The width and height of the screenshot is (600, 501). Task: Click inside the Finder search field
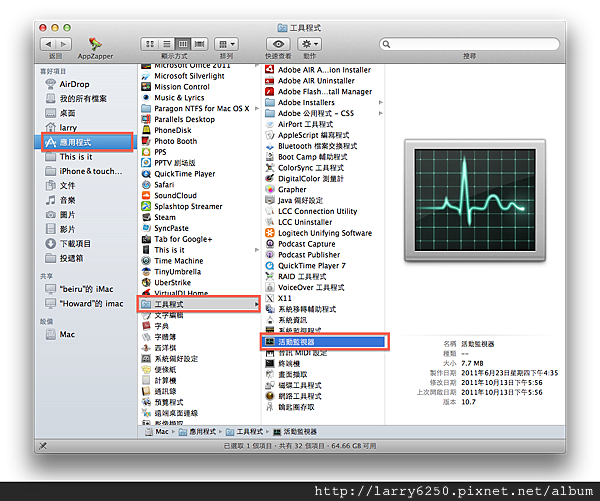[x=470, y=44]
